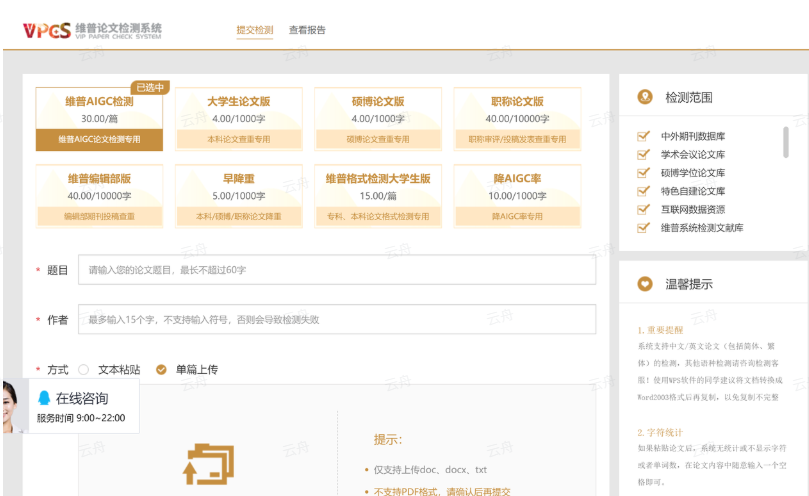The image size is (809, 496).
Task: Click the 5.00/1000字 price text
Action: (x=238, y=196)
